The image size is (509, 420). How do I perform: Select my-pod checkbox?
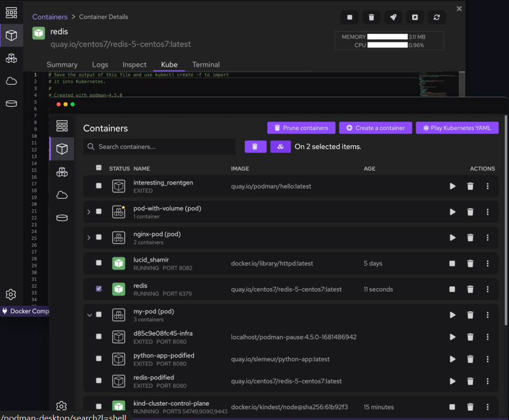click(99, 314)
